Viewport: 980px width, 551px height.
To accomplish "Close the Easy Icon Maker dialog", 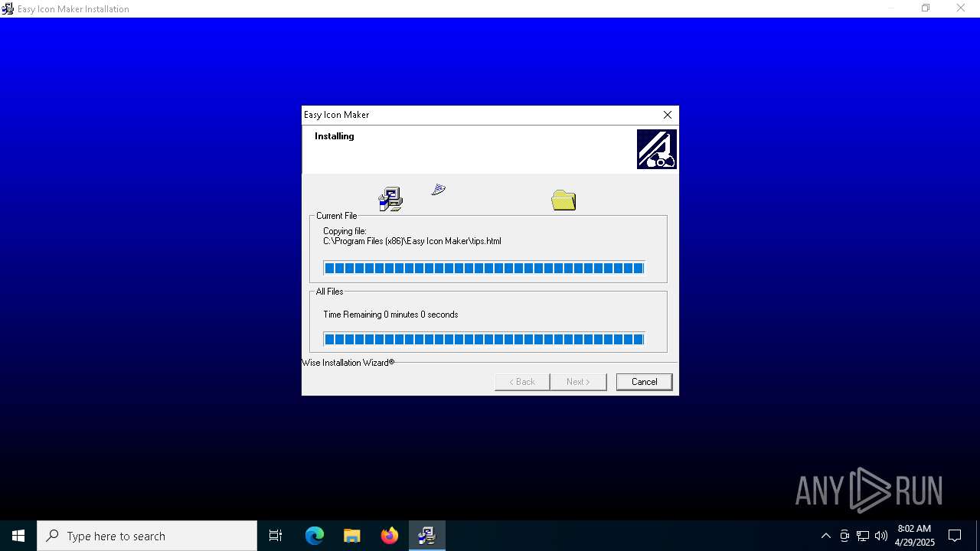I will pos(667,115).
